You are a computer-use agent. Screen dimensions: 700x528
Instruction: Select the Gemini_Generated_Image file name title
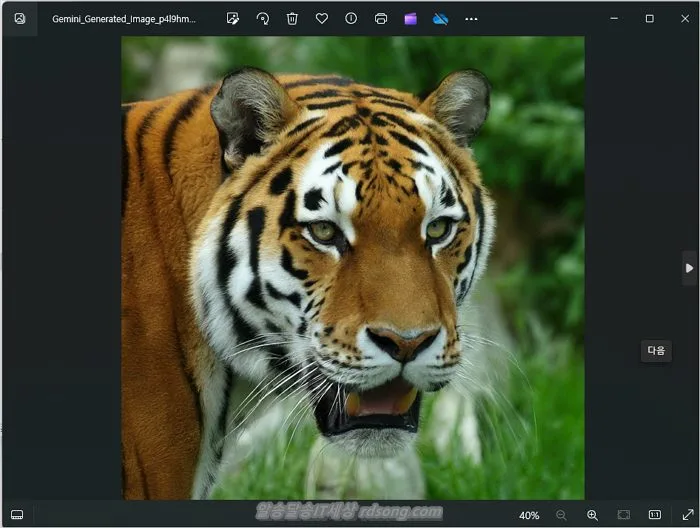[124, 19]
